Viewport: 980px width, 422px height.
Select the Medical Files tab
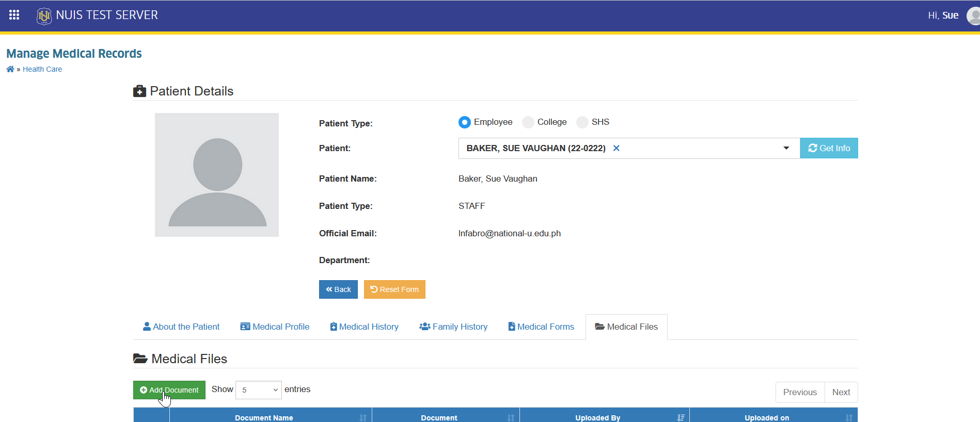click(x=626, y=327)
